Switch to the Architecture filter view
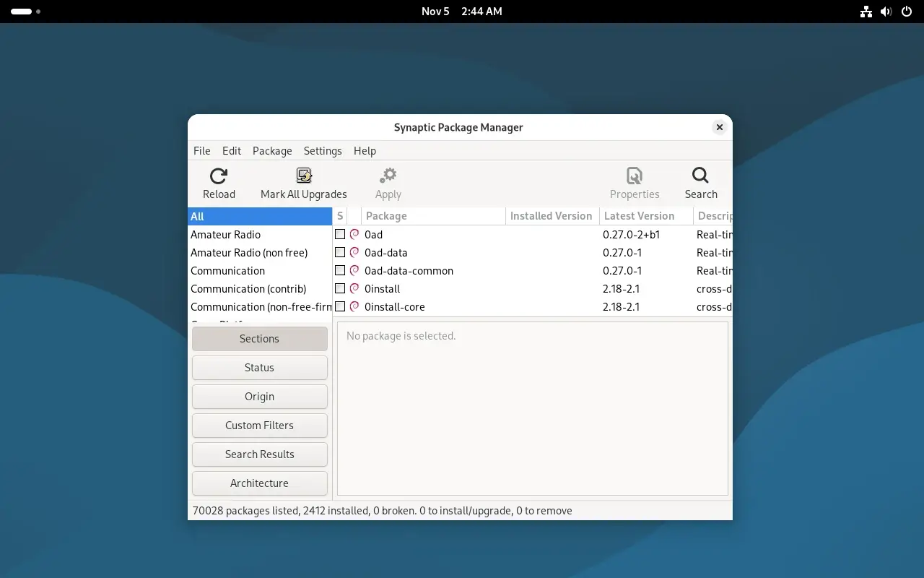924x578 pixels. (x=259, y=483)
